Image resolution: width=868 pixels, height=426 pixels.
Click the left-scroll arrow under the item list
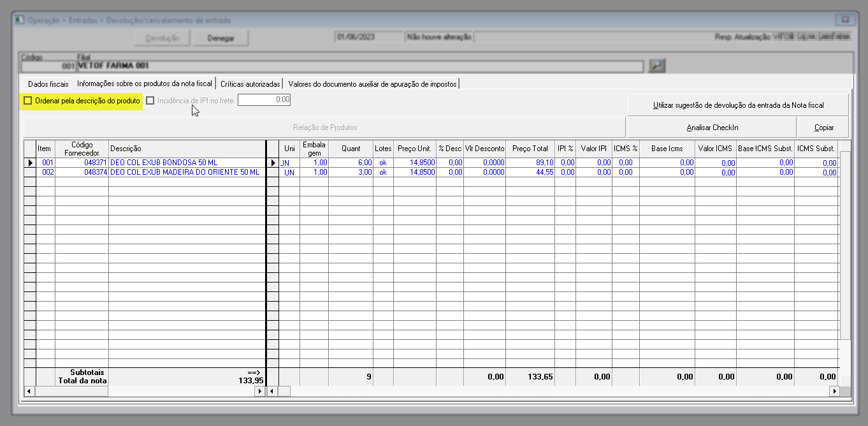point(29,391)
